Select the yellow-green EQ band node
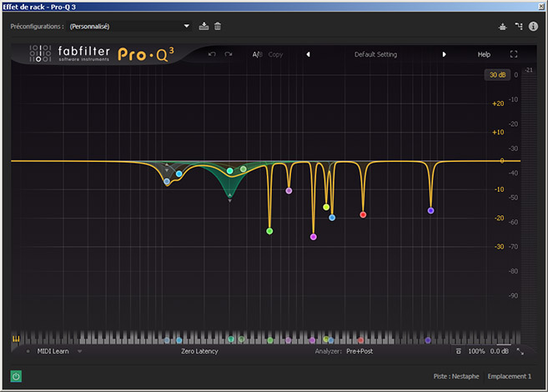Viewport: 548px width, 392px height. [x=326, y=207]
